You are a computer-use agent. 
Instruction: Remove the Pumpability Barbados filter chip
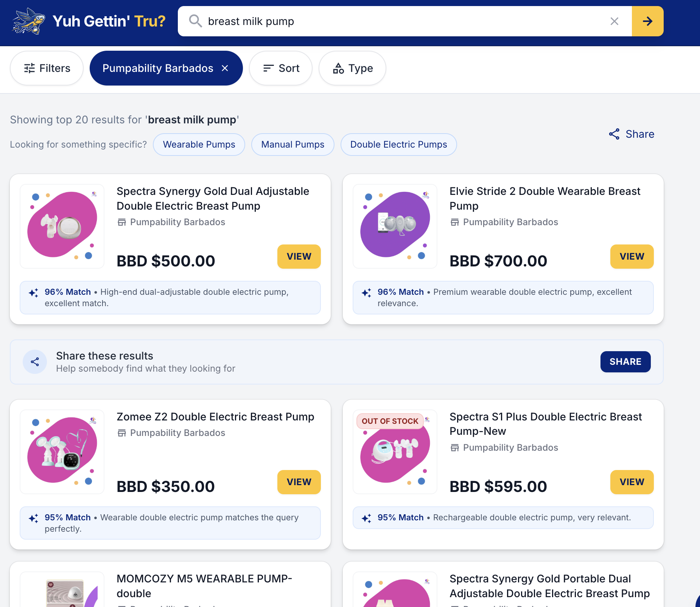tap(225, 68)
